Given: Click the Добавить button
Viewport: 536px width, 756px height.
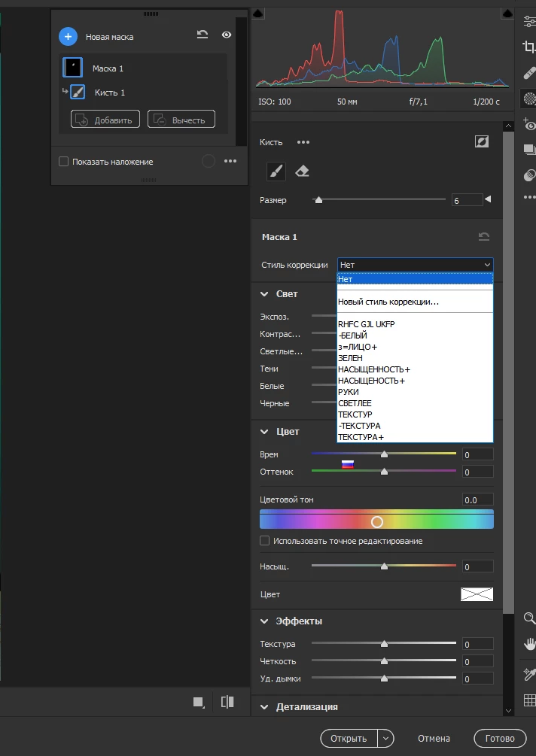Looking at the screenshot, I should tap(105, 119).
